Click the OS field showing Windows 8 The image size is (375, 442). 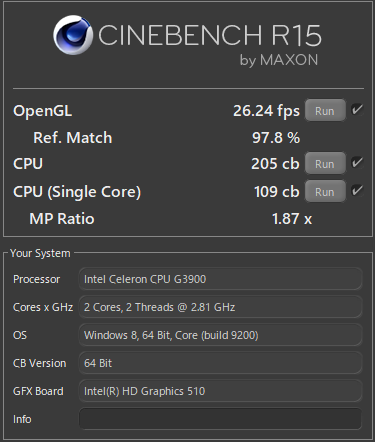220,335
